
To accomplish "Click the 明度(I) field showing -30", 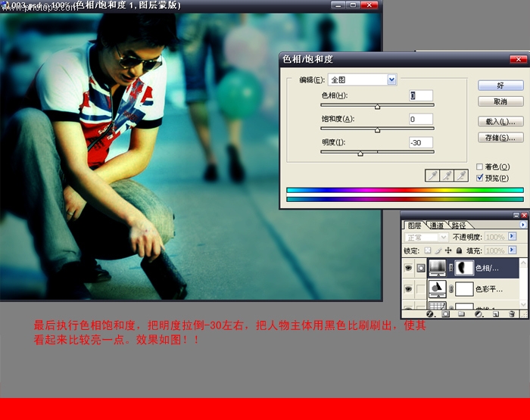I will click(x=421, y=142).
